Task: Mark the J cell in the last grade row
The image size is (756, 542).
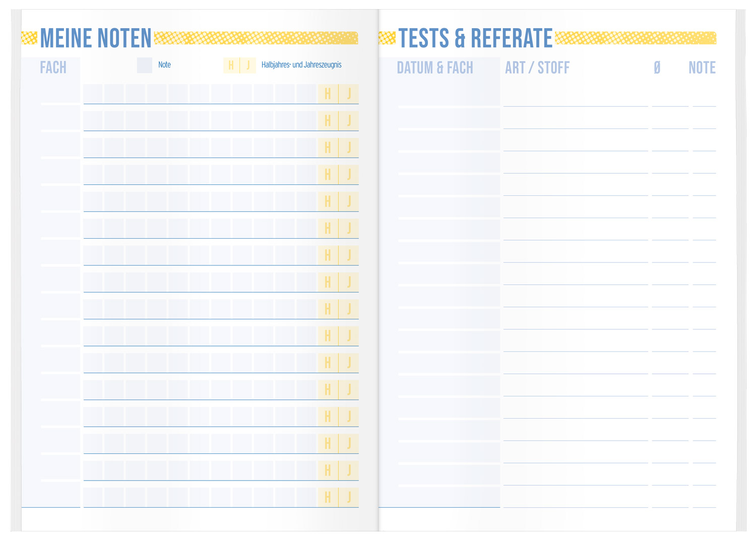Action: pos(349,497)
